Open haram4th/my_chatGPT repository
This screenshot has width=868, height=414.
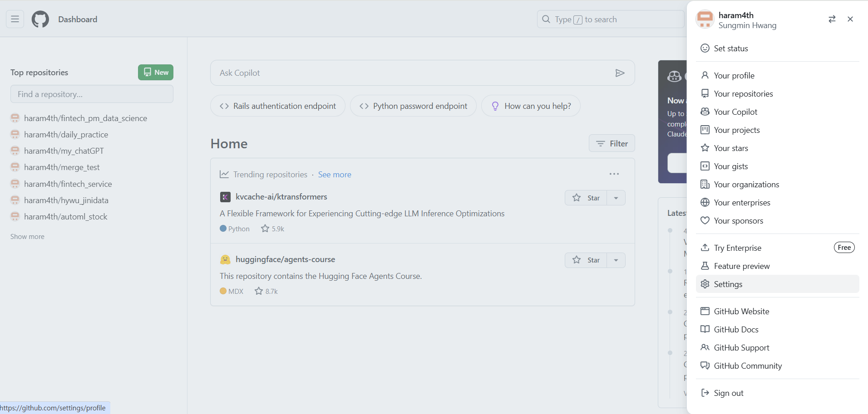pos(64,151)
